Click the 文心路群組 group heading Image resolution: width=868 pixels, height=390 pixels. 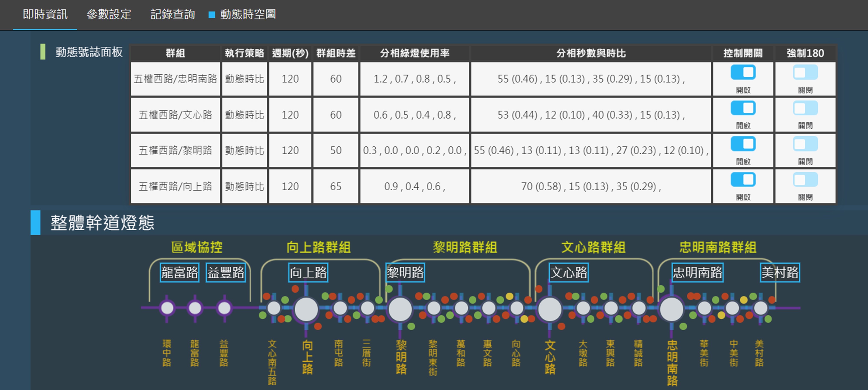point(593,247)
